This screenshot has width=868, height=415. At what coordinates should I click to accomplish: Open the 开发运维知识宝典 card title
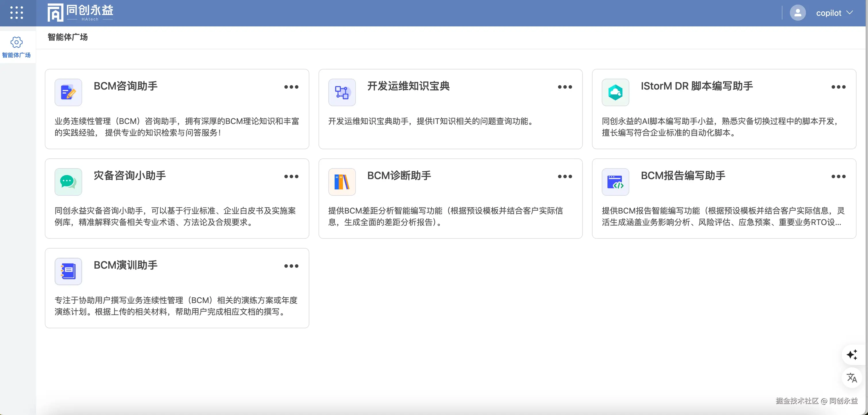[x=408, y=86]
